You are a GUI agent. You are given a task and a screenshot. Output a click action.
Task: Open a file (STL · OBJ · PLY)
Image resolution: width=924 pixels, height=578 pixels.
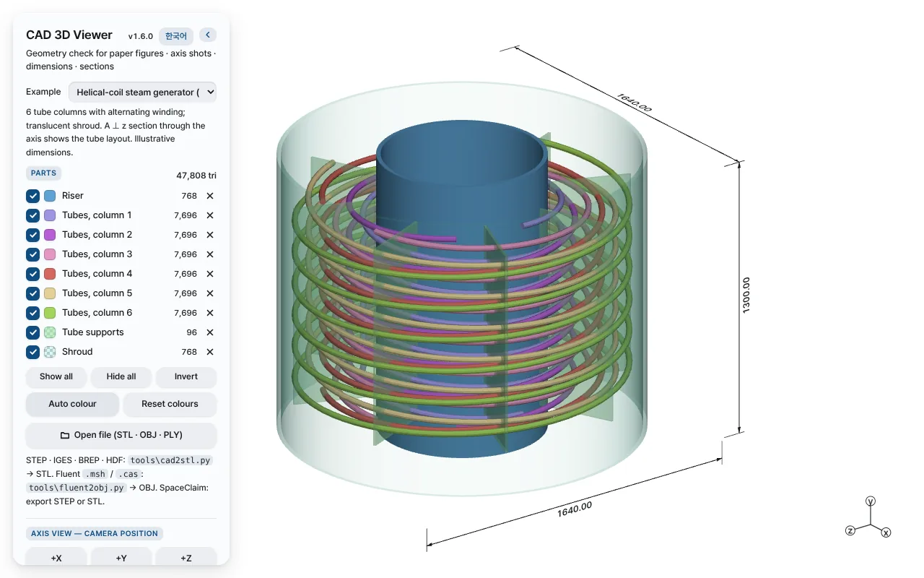pos(121,435)
